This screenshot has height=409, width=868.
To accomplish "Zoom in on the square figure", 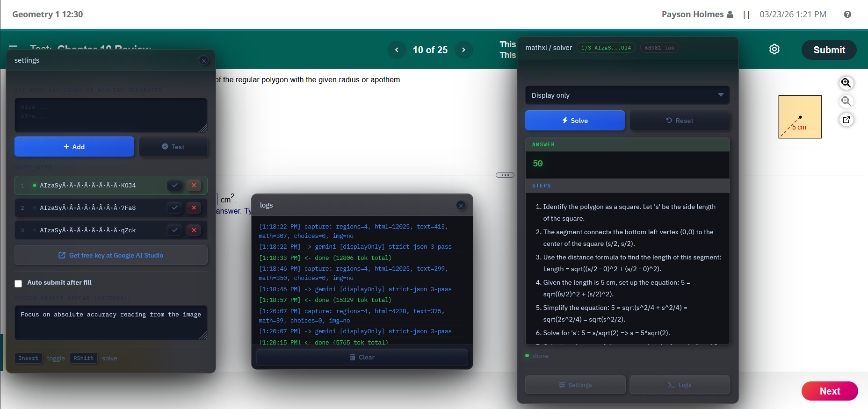I will coord(846,83).
